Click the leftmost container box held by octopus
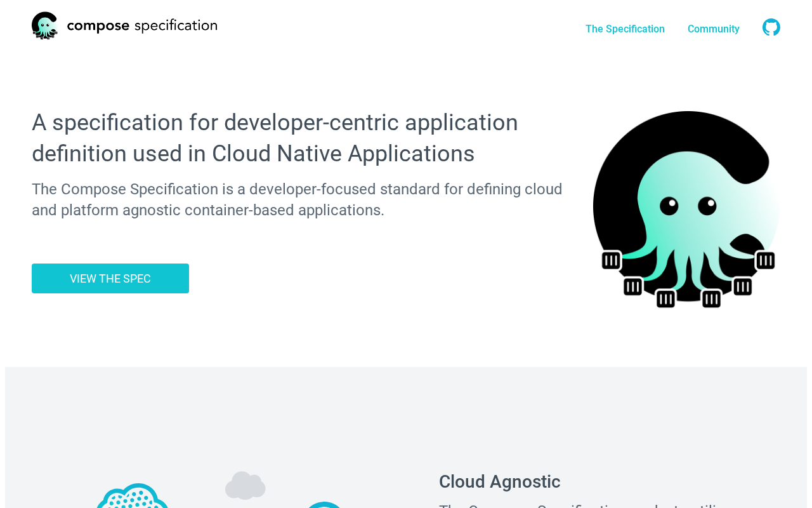Viewport: 812px width, 508px height. pyautogui.click(x=611, y=260)
